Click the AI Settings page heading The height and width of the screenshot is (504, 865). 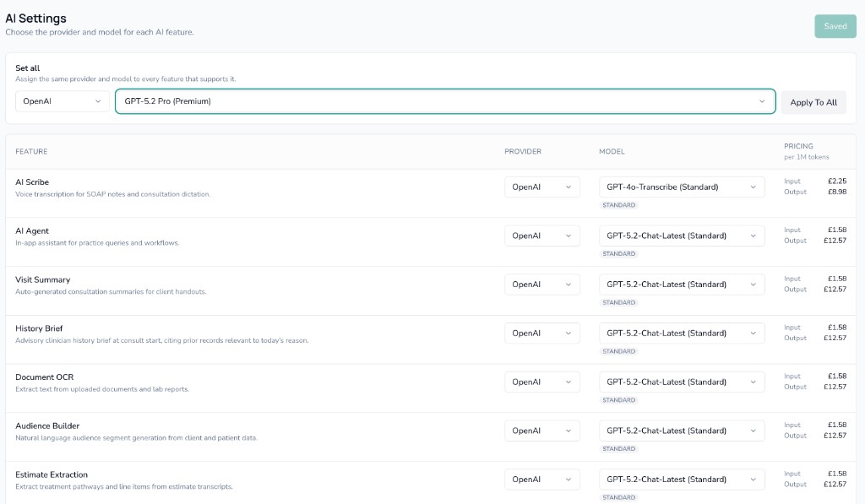point(35,19)
